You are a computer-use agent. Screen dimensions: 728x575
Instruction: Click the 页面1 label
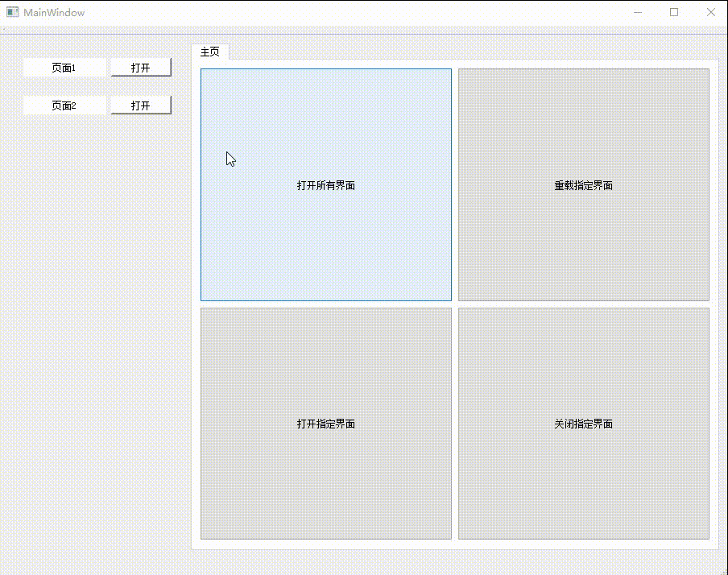(64, 68)
